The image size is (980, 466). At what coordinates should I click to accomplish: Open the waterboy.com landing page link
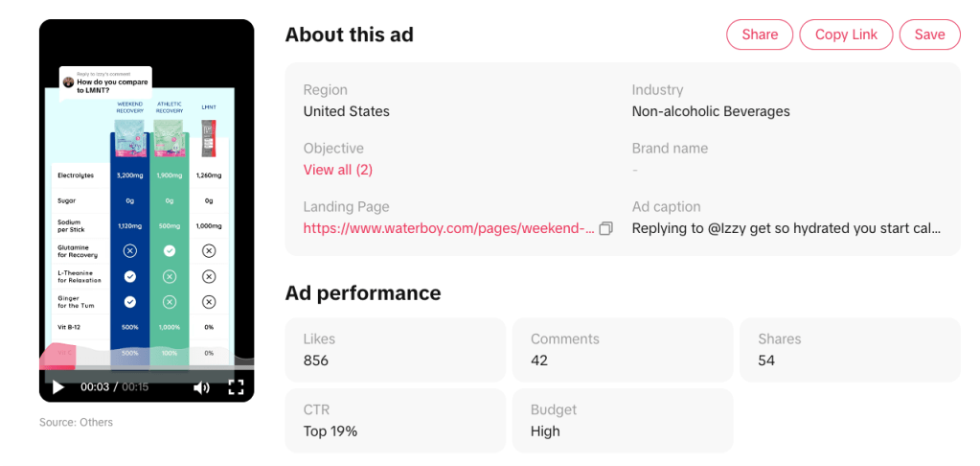448,228
